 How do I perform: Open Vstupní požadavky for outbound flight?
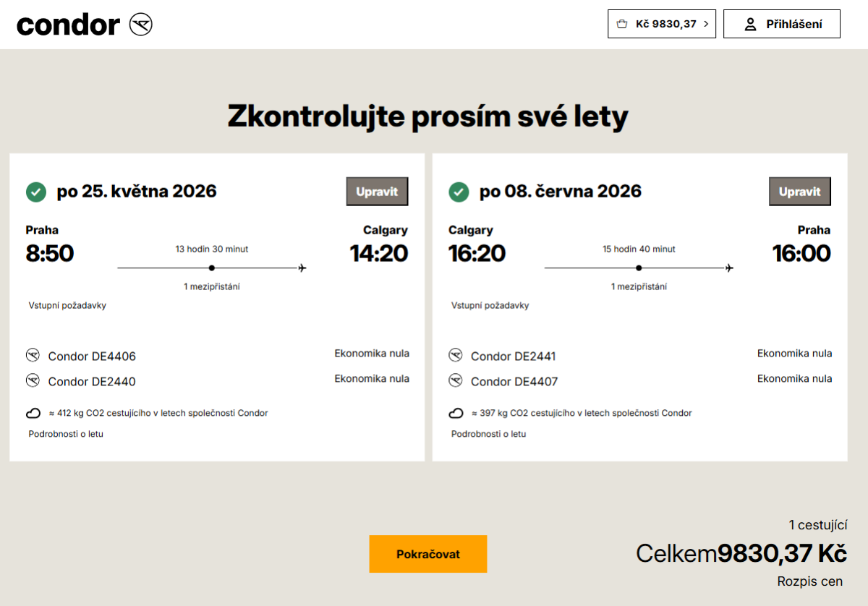click(67, 305)
